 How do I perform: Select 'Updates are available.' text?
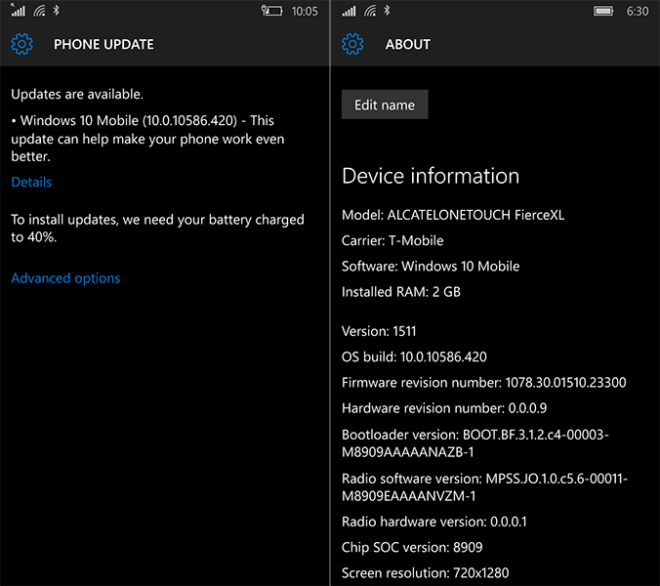77,94
